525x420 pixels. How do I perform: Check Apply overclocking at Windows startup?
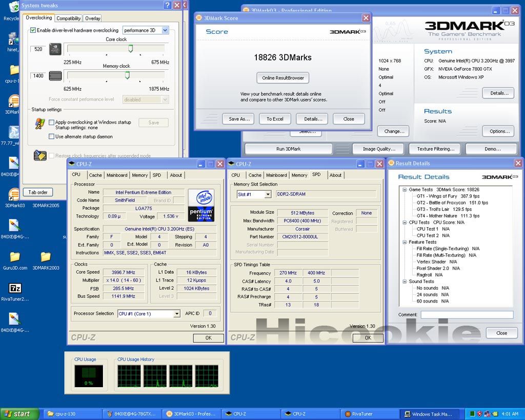[x=51, y=122]
